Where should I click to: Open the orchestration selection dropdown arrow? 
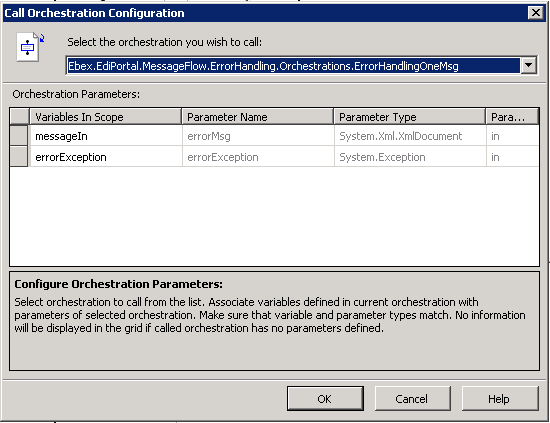(529, 66)
